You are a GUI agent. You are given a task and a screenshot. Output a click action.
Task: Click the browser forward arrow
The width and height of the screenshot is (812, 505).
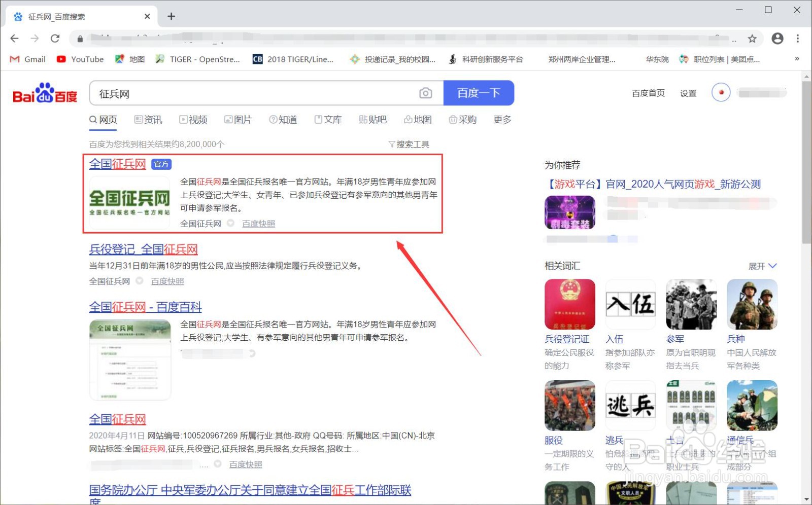point(35,39)
